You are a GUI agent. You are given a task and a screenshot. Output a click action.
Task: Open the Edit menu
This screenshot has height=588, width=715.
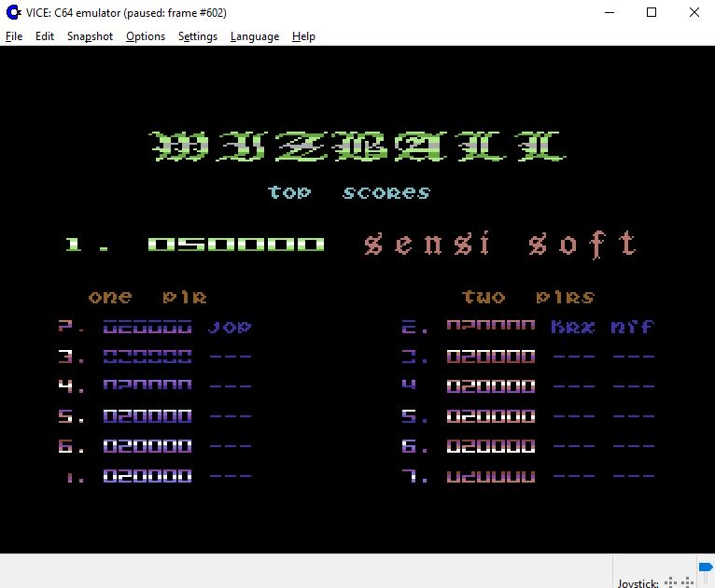[x=45, y=36]
